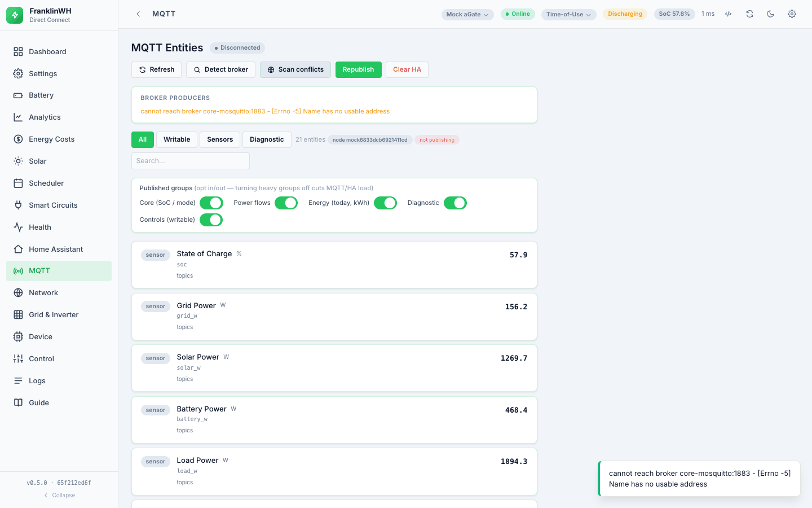Go back with the header chevron
The width and height of the screenshot is (812, 508).
coord(138,14)
